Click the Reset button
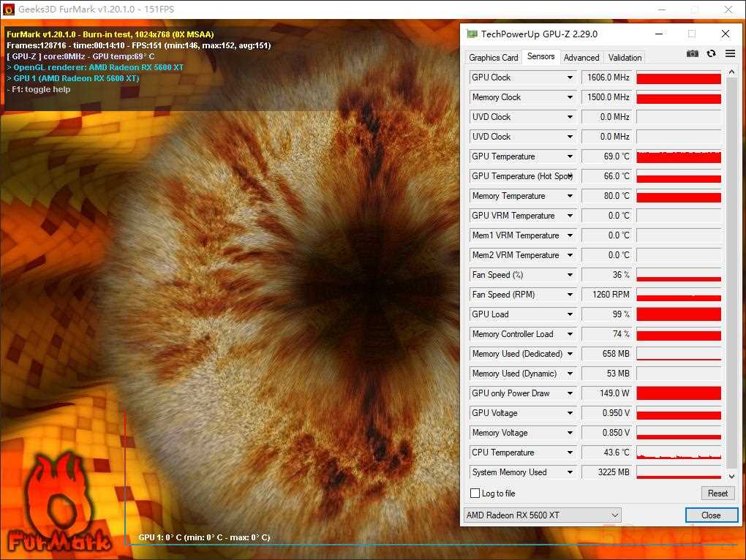 (717, 493)
